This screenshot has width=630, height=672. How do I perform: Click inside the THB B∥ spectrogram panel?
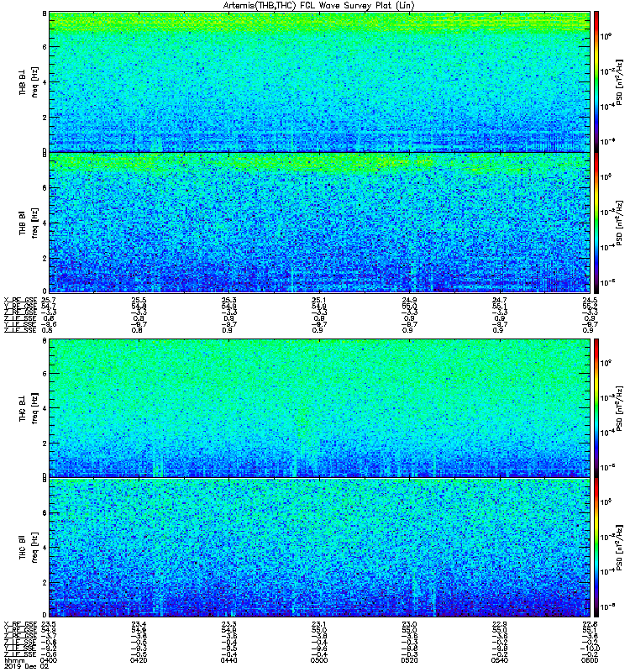tap(319, 223)
